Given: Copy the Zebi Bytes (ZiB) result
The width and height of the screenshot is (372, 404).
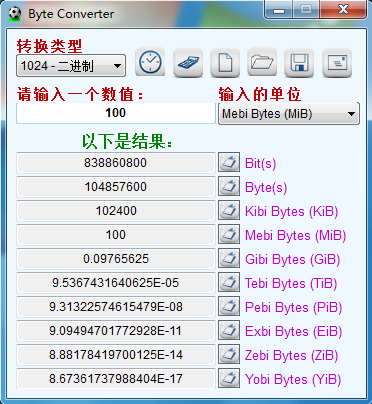Looking at the screenshot, I should point(229,354).
